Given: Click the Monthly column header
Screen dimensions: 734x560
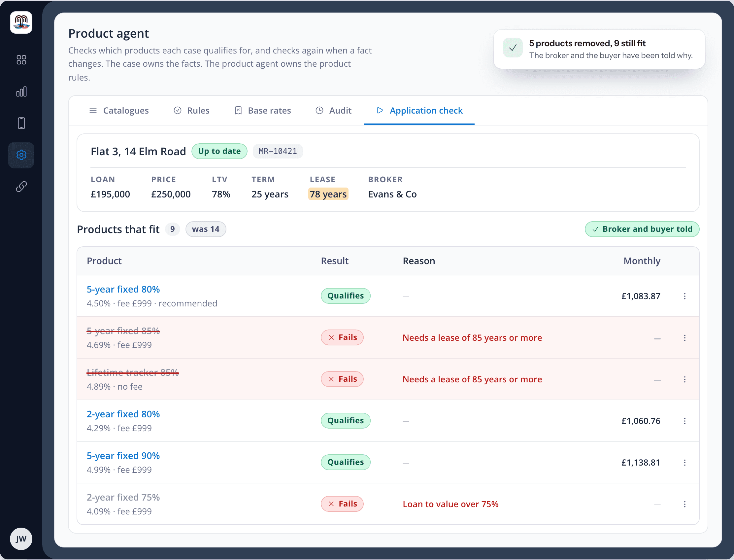Looking at the screenshot, I should point(642,261).
